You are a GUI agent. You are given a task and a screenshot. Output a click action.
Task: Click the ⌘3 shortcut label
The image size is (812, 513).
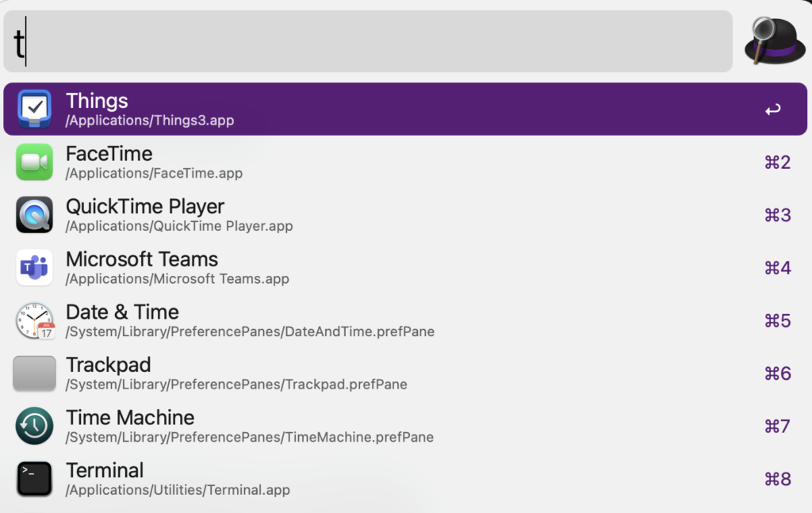(777, 216)
